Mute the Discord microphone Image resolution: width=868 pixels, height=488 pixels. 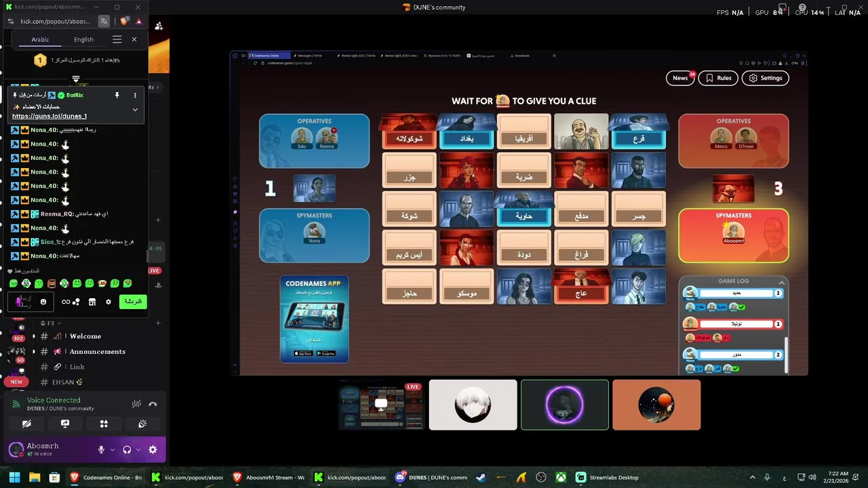[101, 449]
